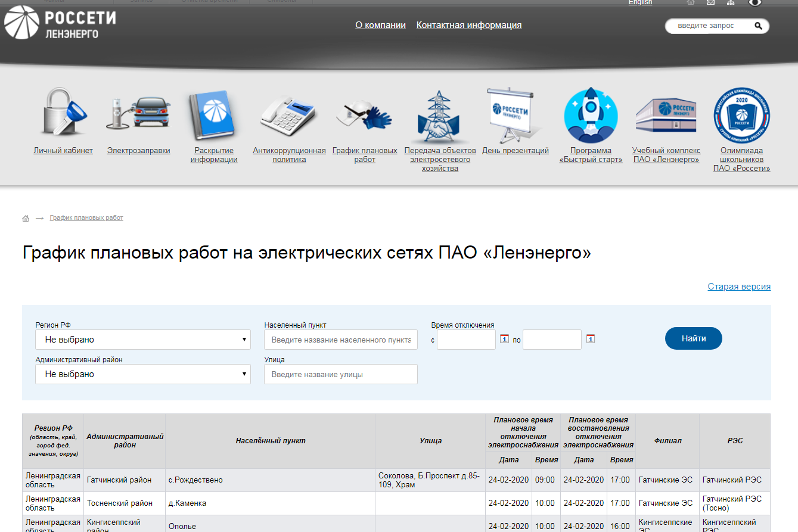Focus the Улица input field
The image size is (798, 532).
tap(341, 374)
